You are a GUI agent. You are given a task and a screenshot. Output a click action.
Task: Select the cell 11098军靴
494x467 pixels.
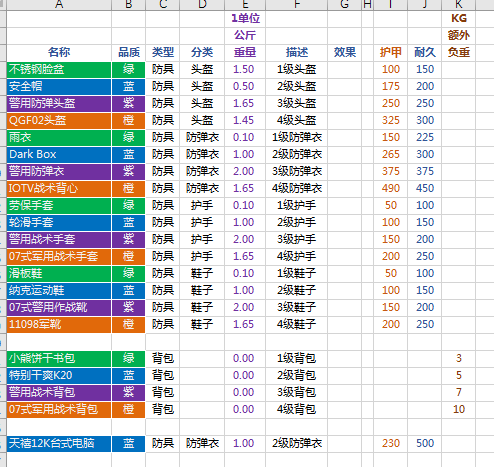(x=59, y=325)
